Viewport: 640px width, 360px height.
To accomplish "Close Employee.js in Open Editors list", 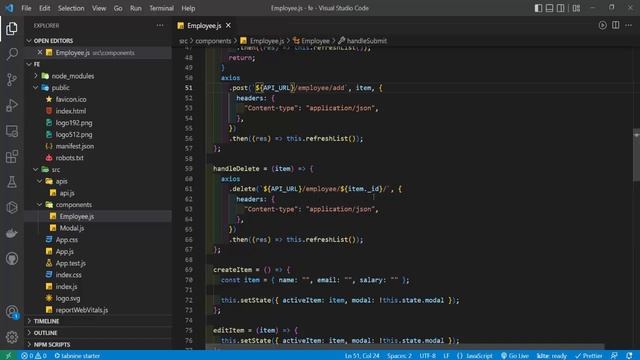I will (40, 52).
